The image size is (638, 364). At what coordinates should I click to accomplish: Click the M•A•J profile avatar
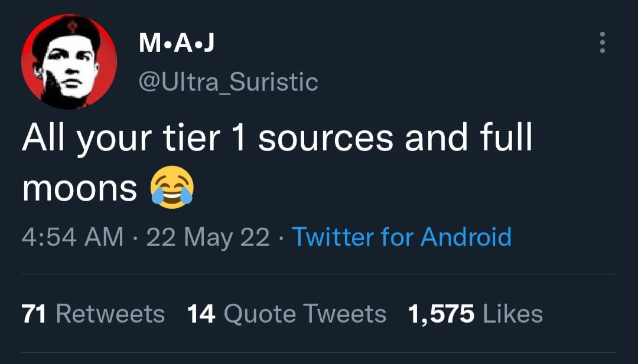69,62
